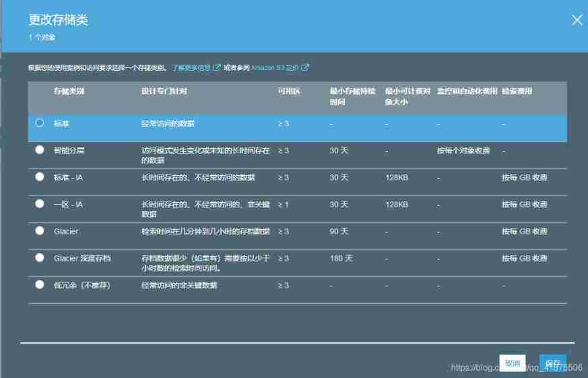Image resolution: width=588 pixels, height=378 pixels.
Task: Click the 存储类别 column header
Action: (69, 91)
